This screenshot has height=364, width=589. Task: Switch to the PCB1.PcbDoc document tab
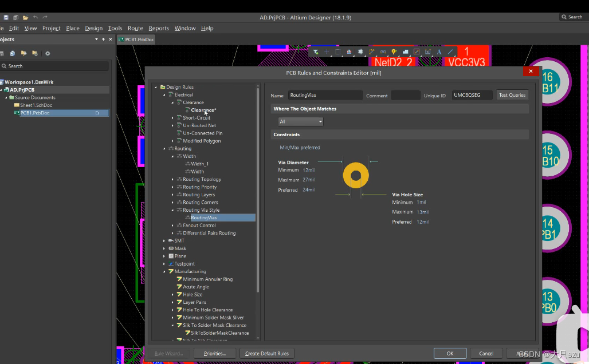136,39
